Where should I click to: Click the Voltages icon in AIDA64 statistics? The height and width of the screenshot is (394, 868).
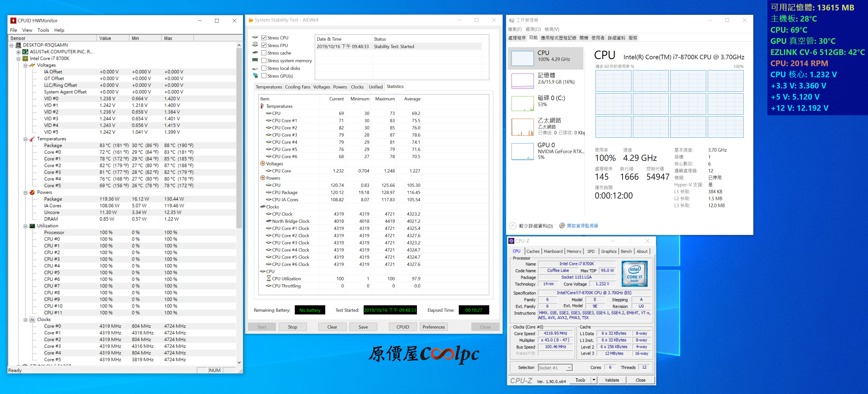[263, 164]
